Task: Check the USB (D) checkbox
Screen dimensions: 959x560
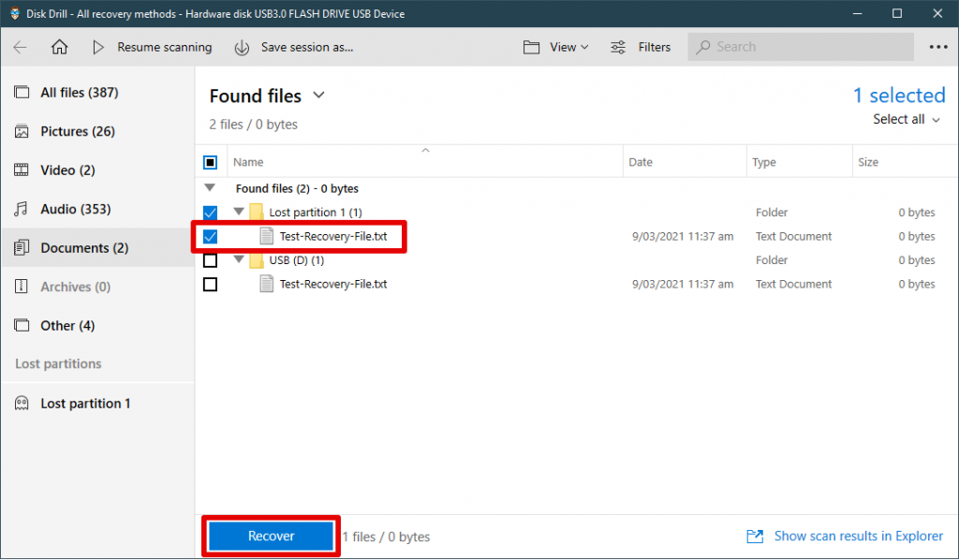Action: point(209,259)
